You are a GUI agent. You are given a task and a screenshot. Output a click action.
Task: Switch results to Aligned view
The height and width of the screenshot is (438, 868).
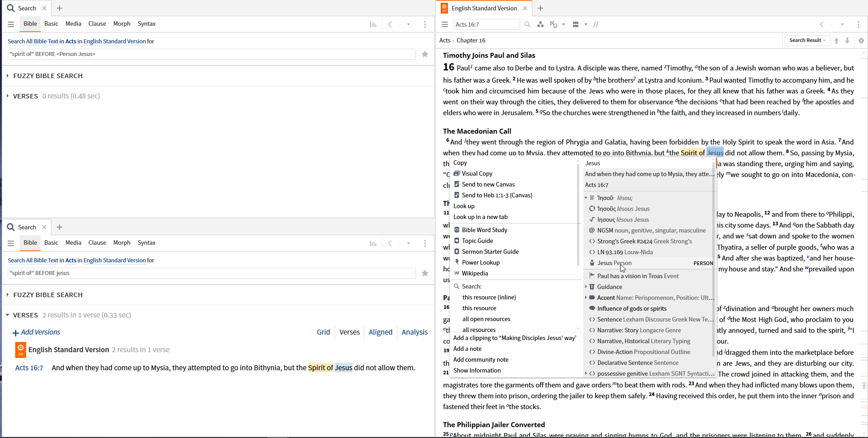point(380,332)
